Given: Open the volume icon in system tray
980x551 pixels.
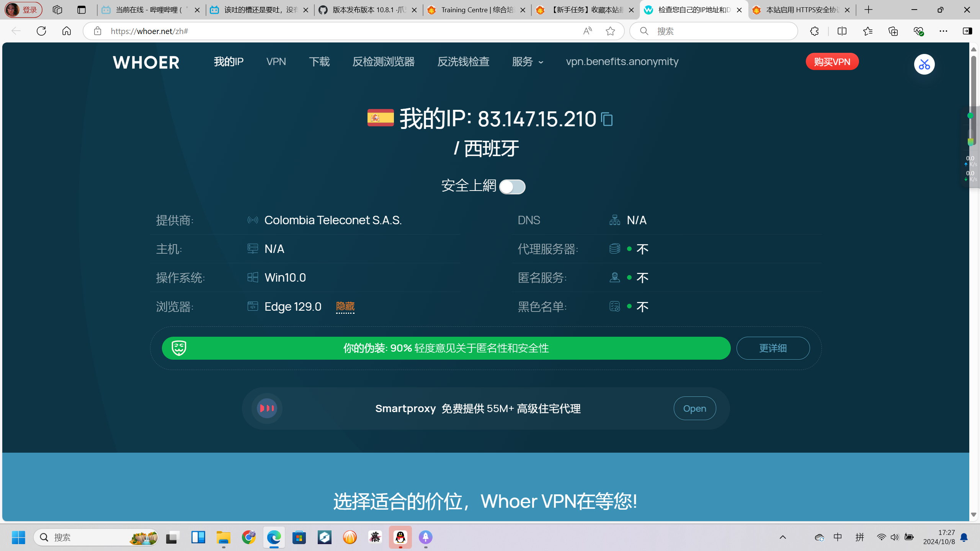Looking at the screenshot, I should pos(895,538).
